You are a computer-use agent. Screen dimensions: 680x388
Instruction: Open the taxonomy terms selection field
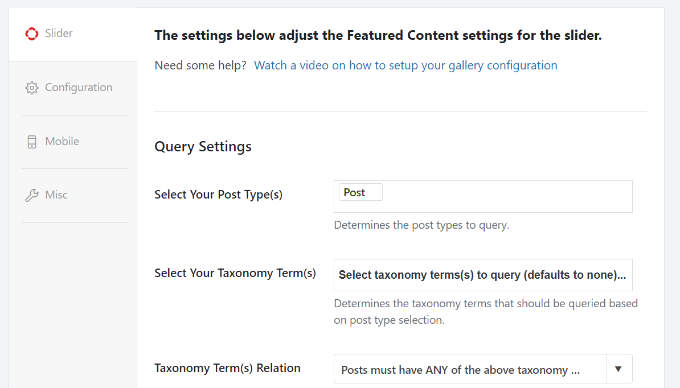click(x=483, y=275)
